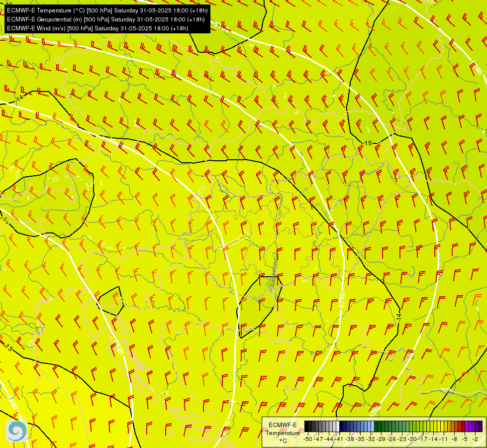
Task: Click the -17 legend scale value
Action: 423,440
